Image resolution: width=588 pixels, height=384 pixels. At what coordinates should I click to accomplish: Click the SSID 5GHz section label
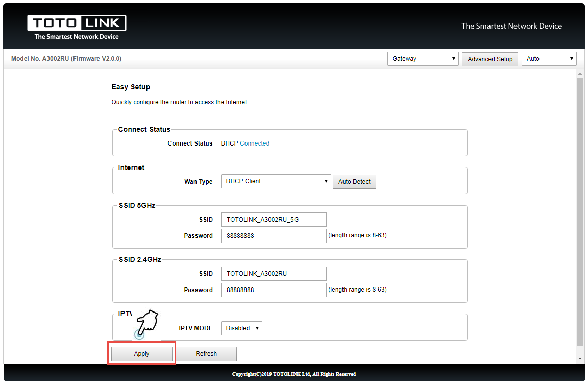(137, 205)
